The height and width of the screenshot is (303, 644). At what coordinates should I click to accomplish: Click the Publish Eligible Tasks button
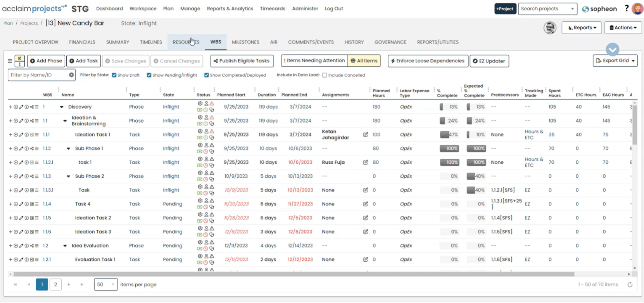tap(242, 61)
